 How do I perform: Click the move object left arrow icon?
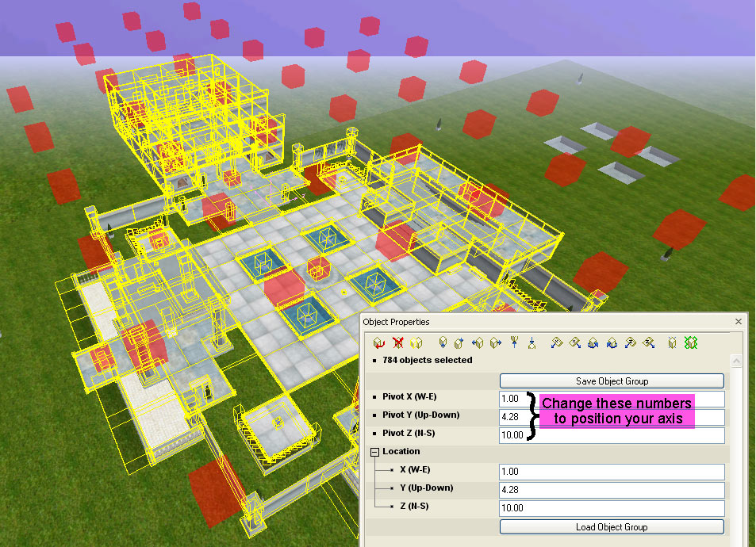[478, 342]
